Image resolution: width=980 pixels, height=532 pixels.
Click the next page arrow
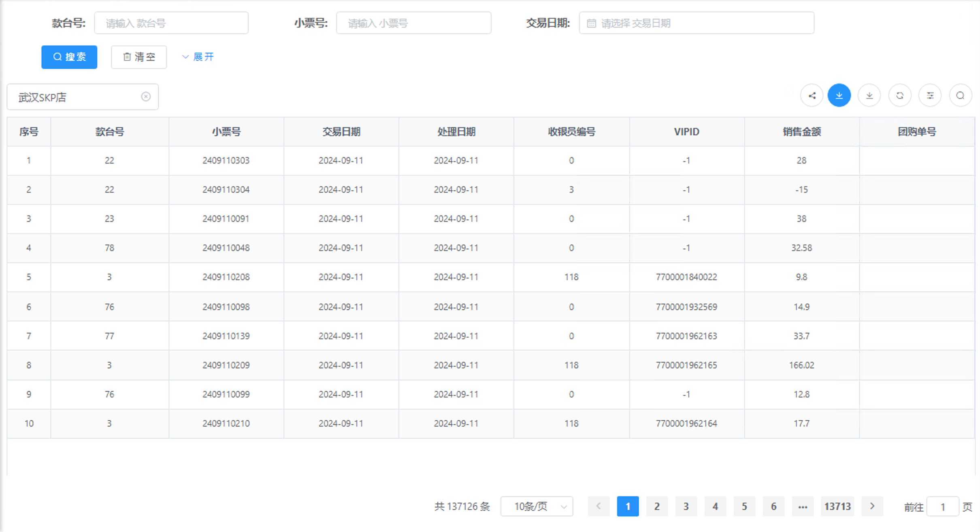pos(872,506)
